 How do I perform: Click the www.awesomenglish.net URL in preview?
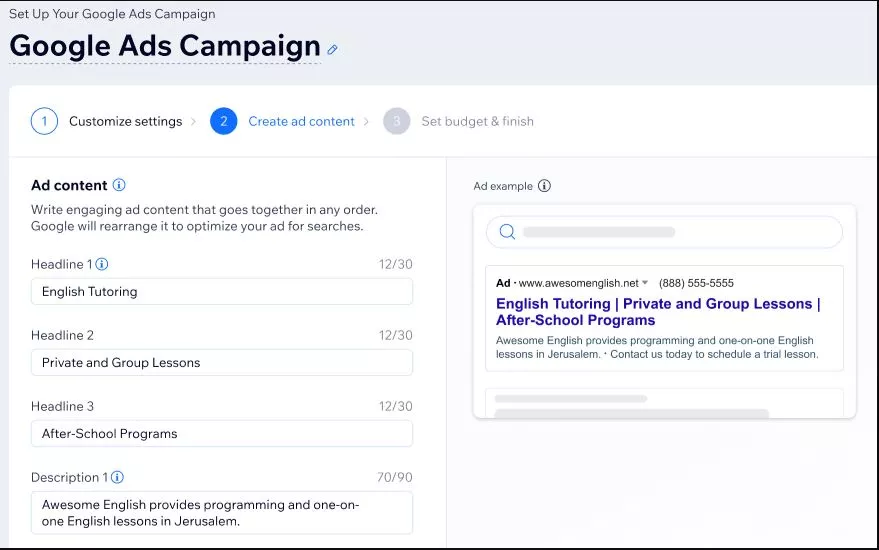coord(579,283)
